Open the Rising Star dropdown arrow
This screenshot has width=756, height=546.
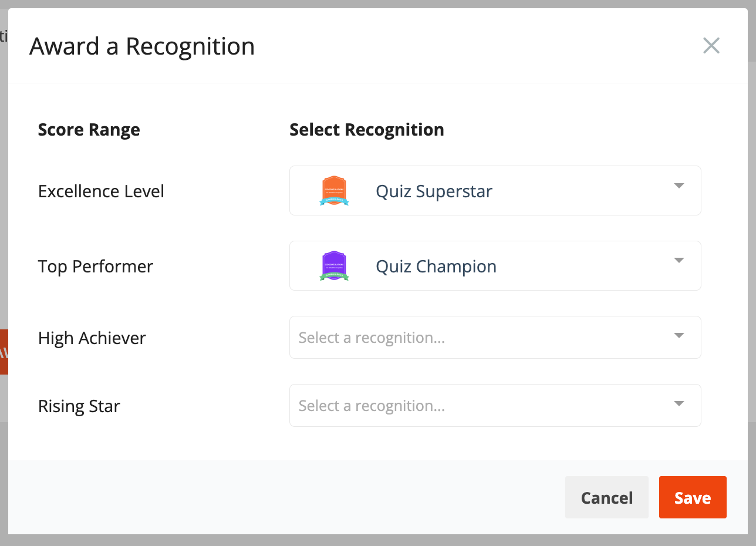[679, 404]
